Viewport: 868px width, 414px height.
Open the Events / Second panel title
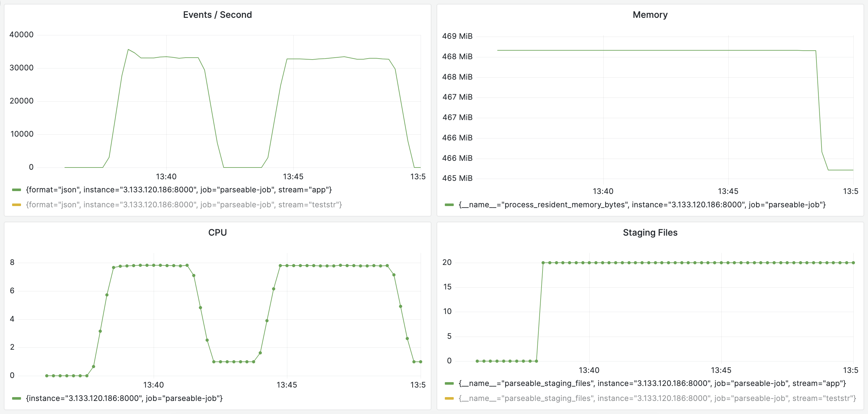pos(217,15)
